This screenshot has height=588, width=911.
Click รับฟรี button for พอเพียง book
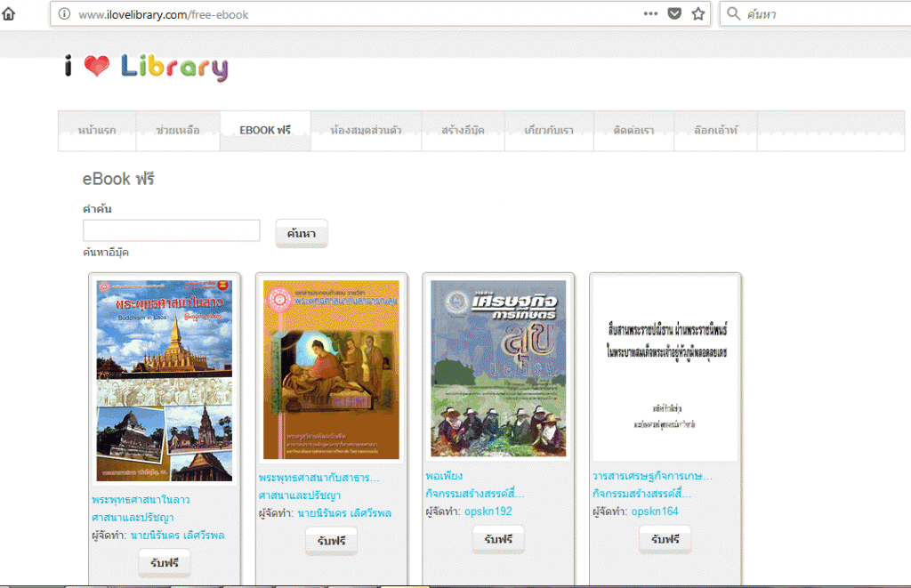click(498, 539)
